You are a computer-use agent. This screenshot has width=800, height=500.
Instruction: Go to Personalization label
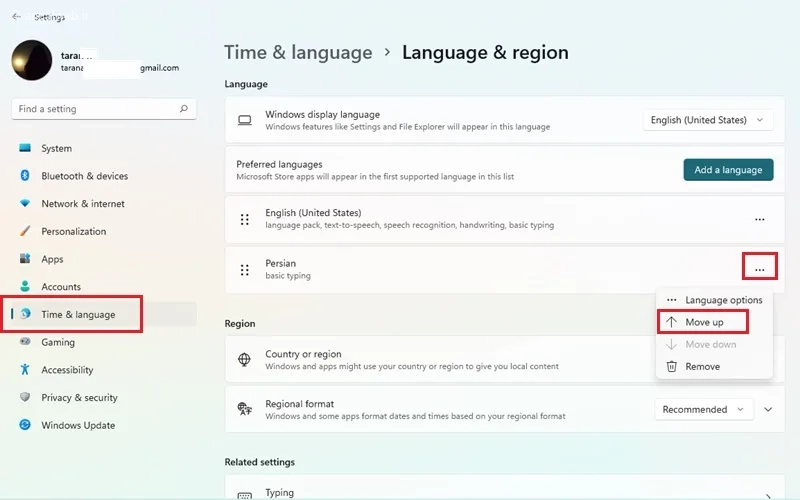click(x=73, y=231)
